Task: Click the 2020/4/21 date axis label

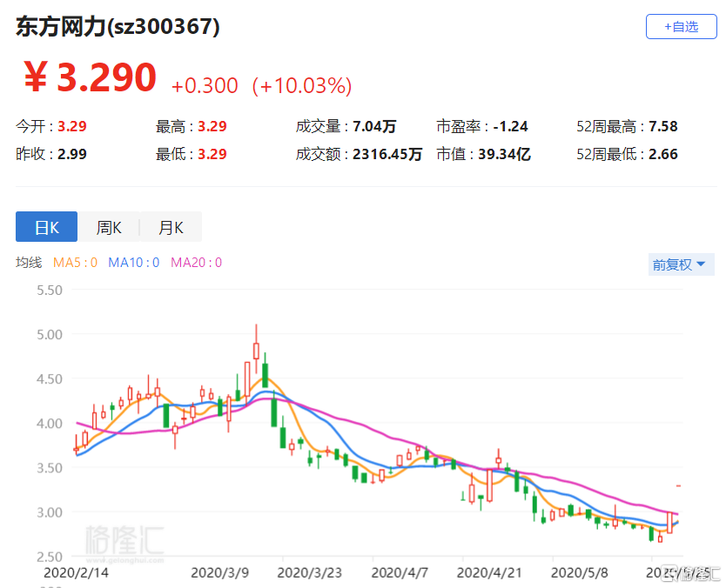Action: pyautogui.click(x=489, y=572)
